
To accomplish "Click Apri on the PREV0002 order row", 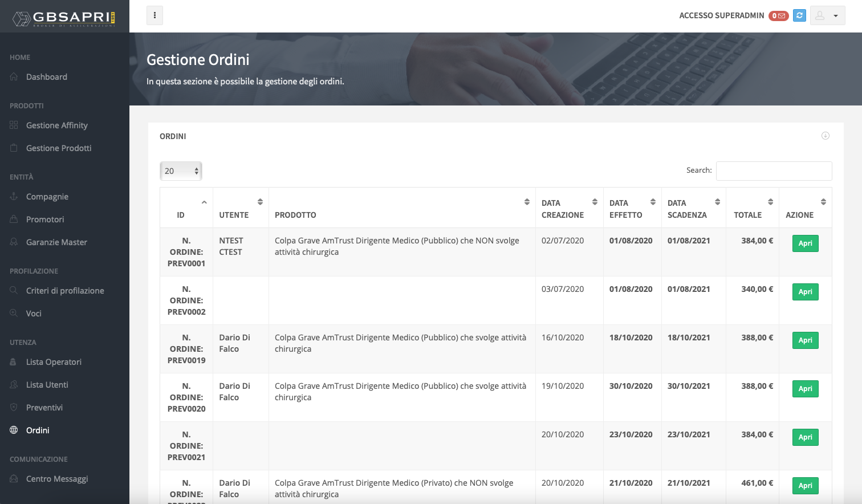I will point(805,291).
